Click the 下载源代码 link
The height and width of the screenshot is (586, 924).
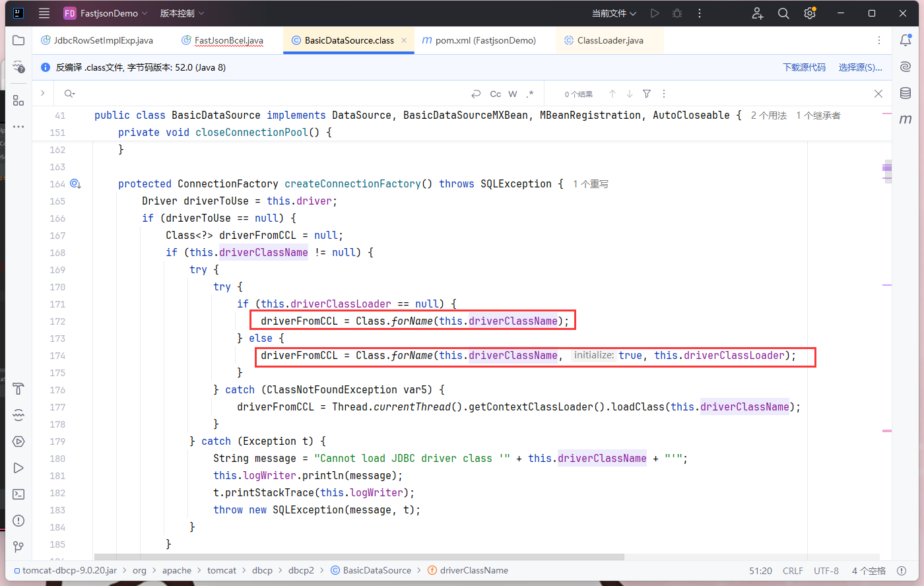coord(804,67)
